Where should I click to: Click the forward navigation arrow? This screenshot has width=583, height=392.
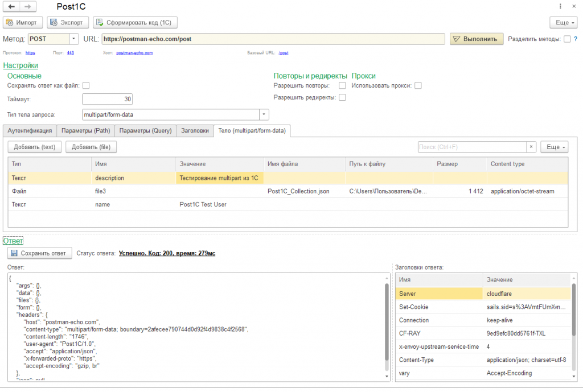click(x=28, y=7)
